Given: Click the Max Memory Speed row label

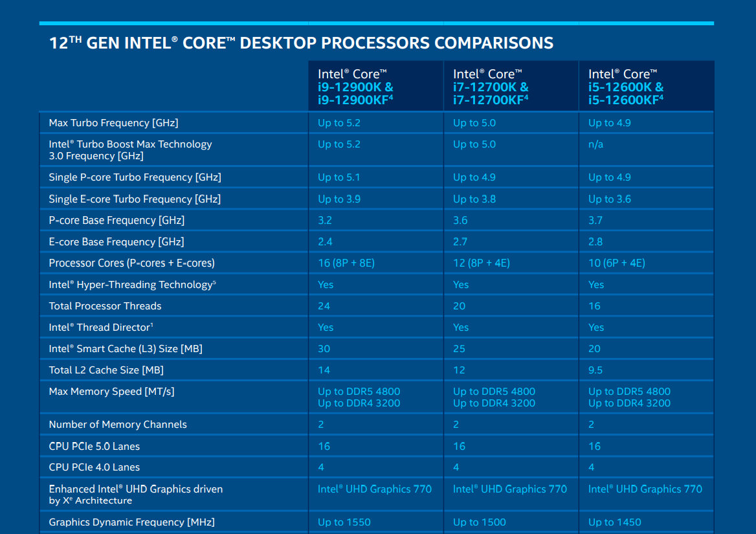Looking at the screenshot, I should pos(111,392).
